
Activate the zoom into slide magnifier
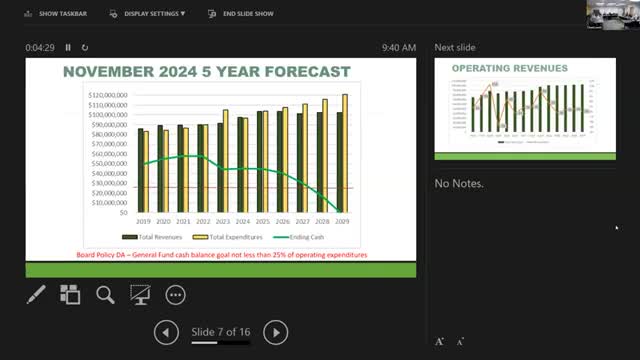pos(105,295)
